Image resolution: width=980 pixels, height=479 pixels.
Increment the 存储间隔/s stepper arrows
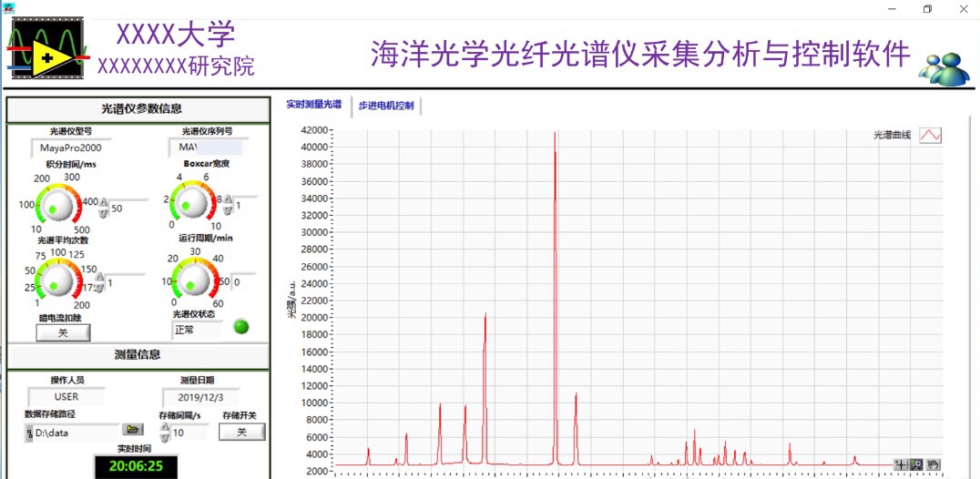point(164,427)
